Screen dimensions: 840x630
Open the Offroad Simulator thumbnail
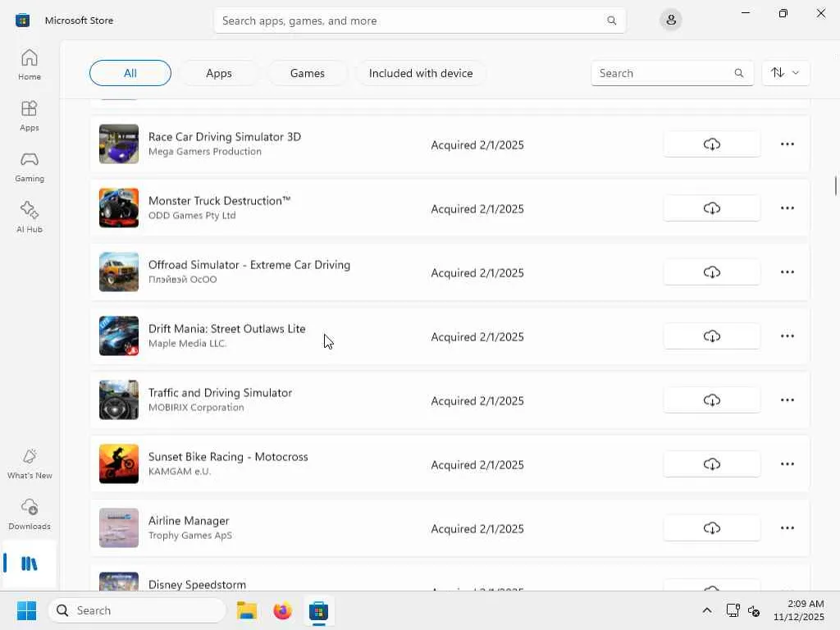pos(119,272)
